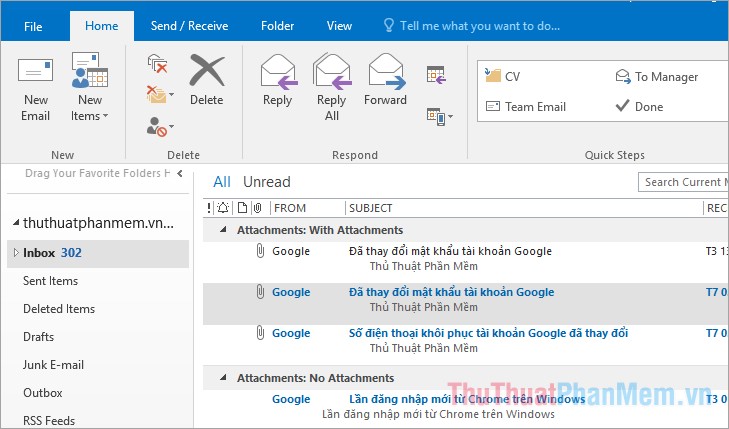This screenshot has width=729, height=429.
Task: Sort by attachment paperclip column header
Action: (258, 208)
